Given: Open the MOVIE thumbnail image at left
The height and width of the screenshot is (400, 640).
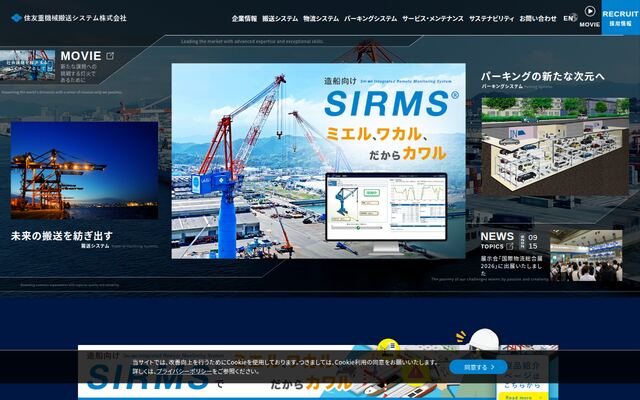Looking at the screenshot, I should 27,65.
